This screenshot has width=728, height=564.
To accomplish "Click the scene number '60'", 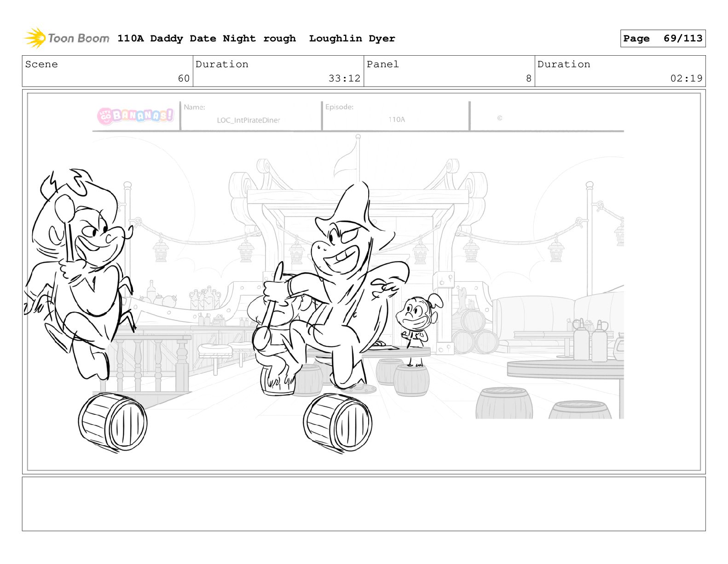I will coord(184,78).
